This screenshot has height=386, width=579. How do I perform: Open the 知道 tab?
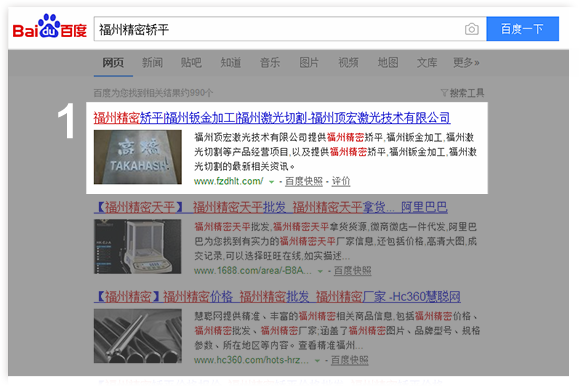pos(231,62)
